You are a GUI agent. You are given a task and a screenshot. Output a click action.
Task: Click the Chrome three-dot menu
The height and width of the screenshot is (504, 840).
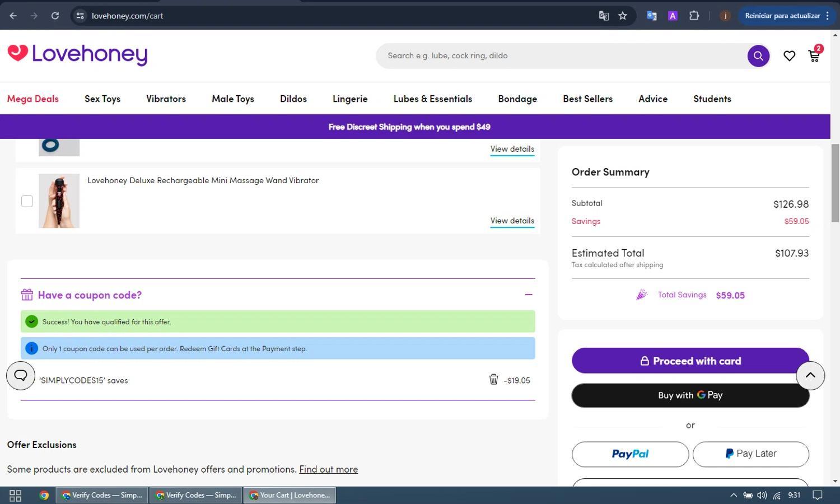(x=828, y=16)
